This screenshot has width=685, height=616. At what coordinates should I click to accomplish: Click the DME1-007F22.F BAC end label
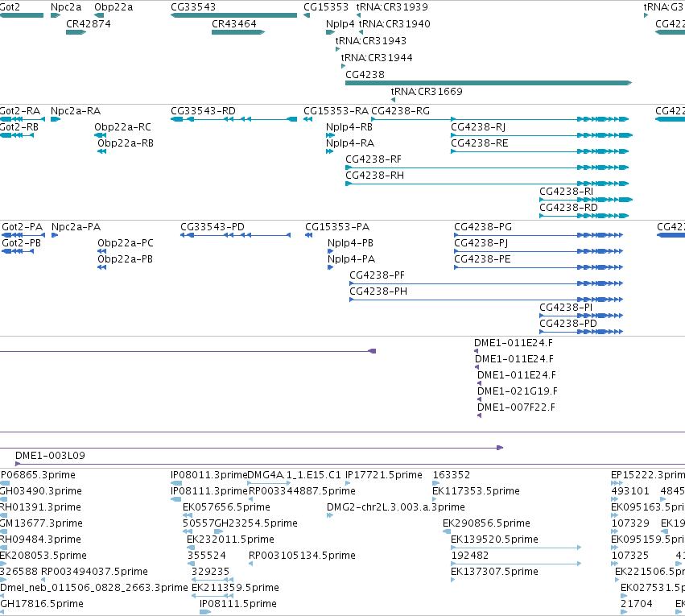[x=517, y=407]
